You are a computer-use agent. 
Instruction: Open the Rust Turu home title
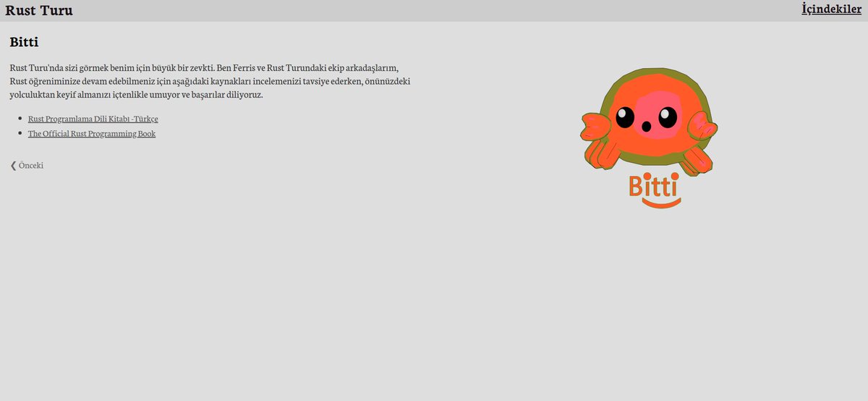pyautogui.click(x=39, y=10)
